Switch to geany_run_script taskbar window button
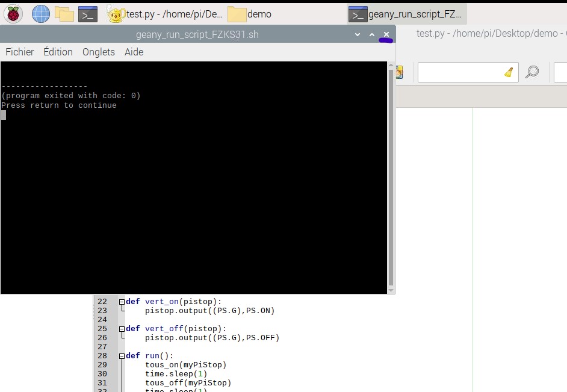The image size is (567, 392). tap(406, 14)
